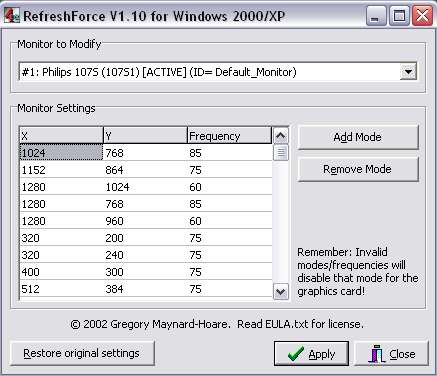The image size is (437, 376).
Task: Click the Remove Mode button
Action: click(358, 169)
